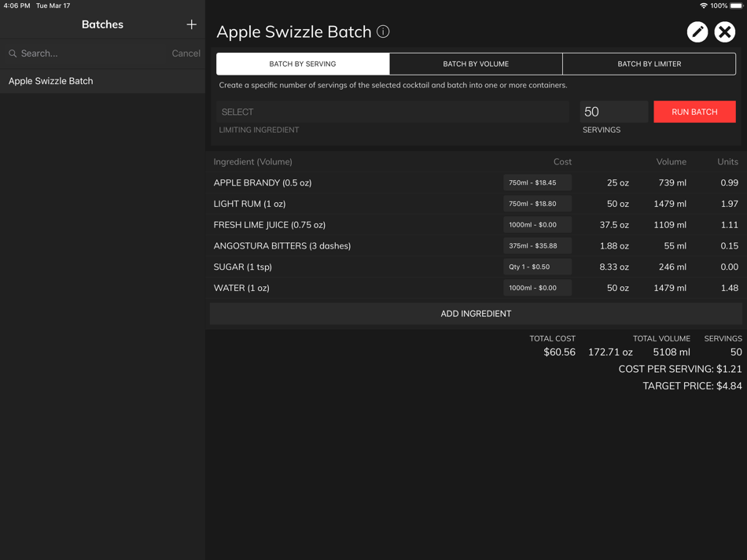Switch to Batch By Limiter tab
Screen dimensions: 747x560
coord(649,64)
